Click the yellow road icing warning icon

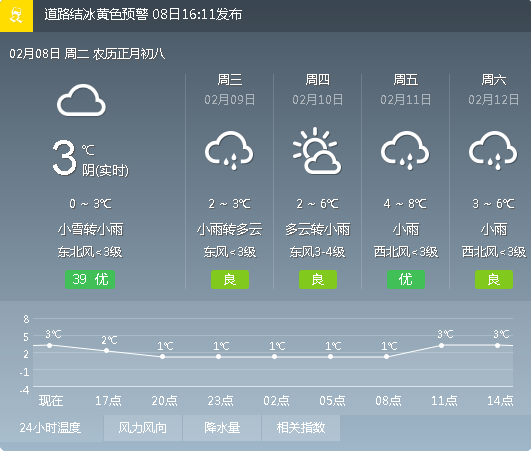click(x=16, y=16)
